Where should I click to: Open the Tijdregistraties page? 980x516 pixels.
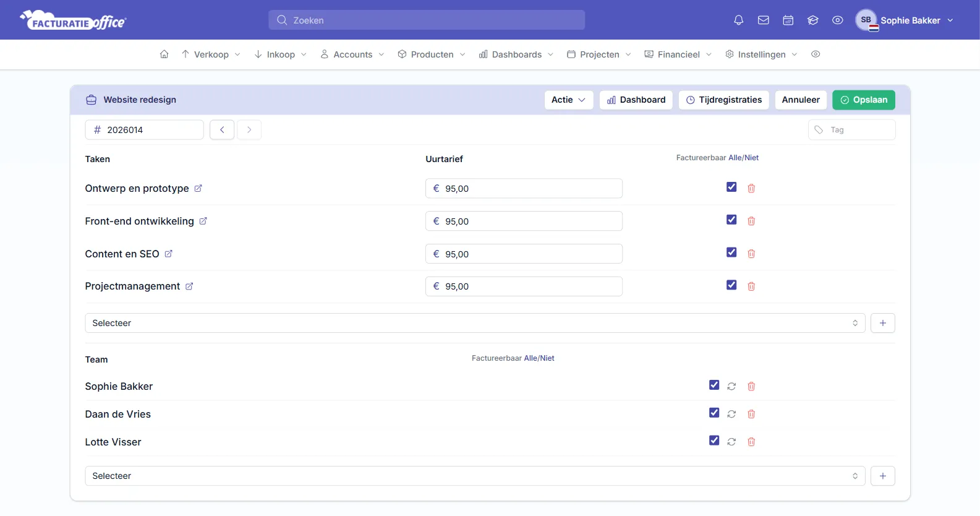[723, 100]
